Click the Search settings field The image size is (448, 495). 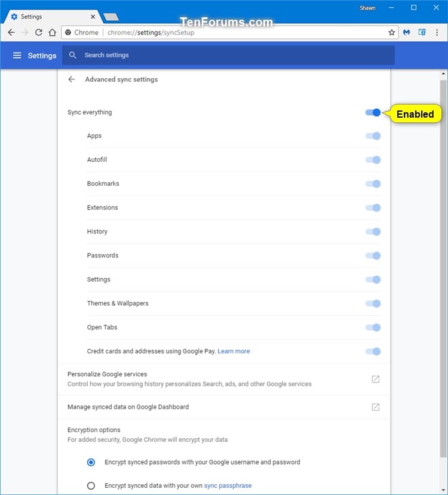coord(228,56)
